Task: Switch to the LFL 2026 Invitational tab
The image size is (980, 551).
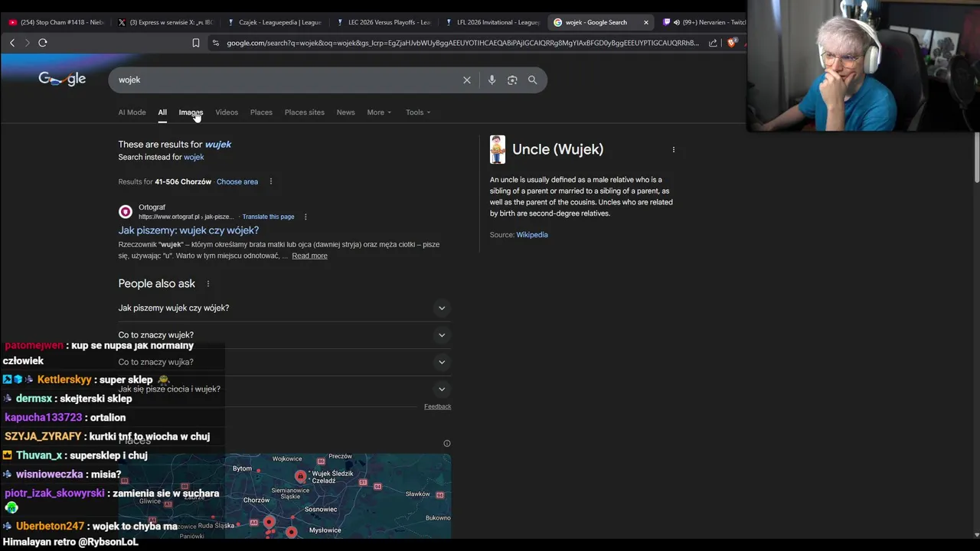Action: tap(492, 22)
